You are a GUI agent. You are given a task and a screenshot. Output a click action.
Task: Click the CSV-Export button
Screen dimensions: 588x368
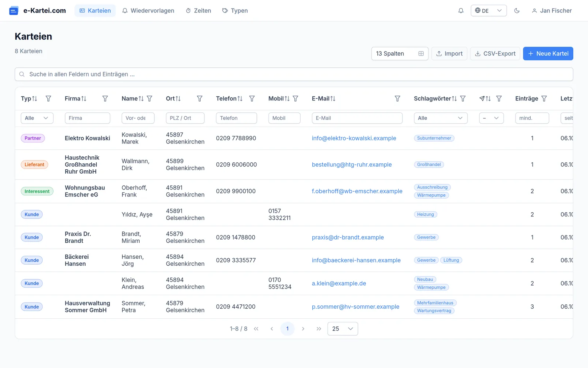click(495, 54)
